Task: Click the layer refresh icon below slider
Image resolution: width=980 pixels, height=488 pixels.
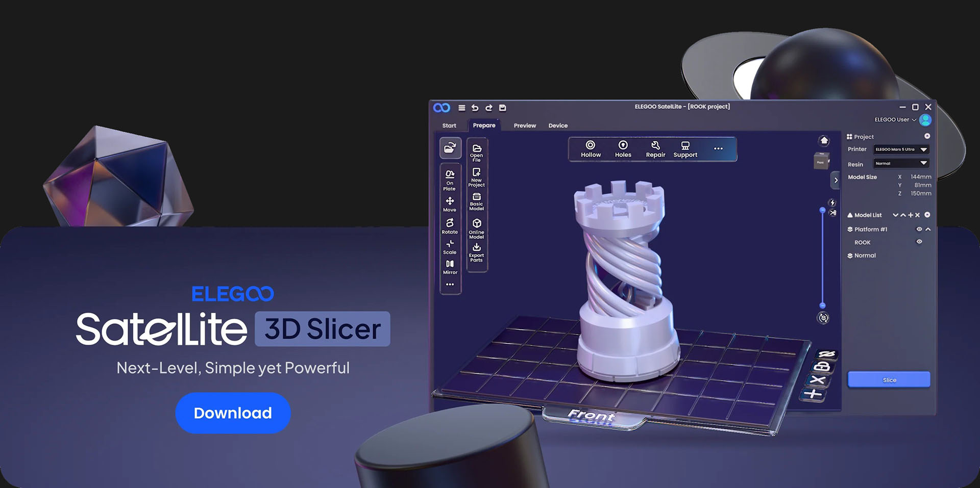Action: tap(823, 318)
